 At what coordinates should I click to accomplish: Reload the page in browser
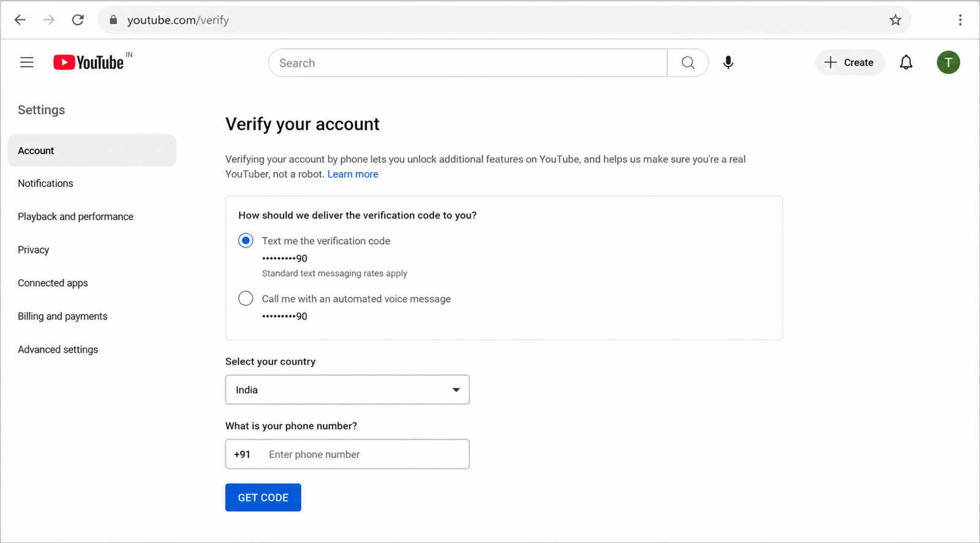pyautogui.click(x=78, y=20)
